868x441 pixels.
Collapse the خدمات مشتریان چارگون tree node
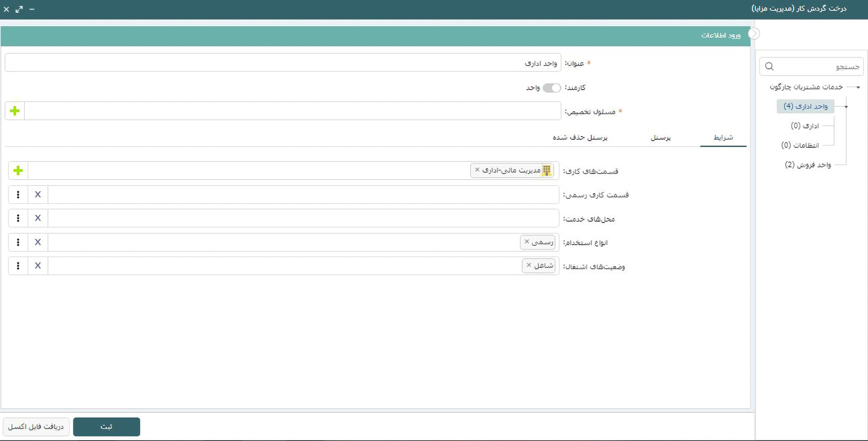(858, 87)
